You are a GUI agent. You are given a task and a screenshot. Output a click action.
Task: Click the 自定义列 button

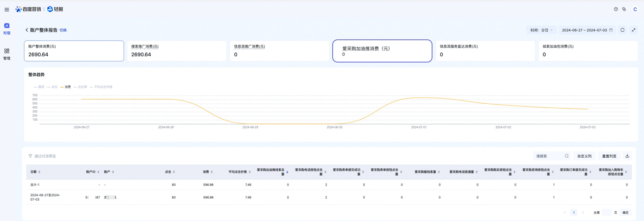point(584,156)
